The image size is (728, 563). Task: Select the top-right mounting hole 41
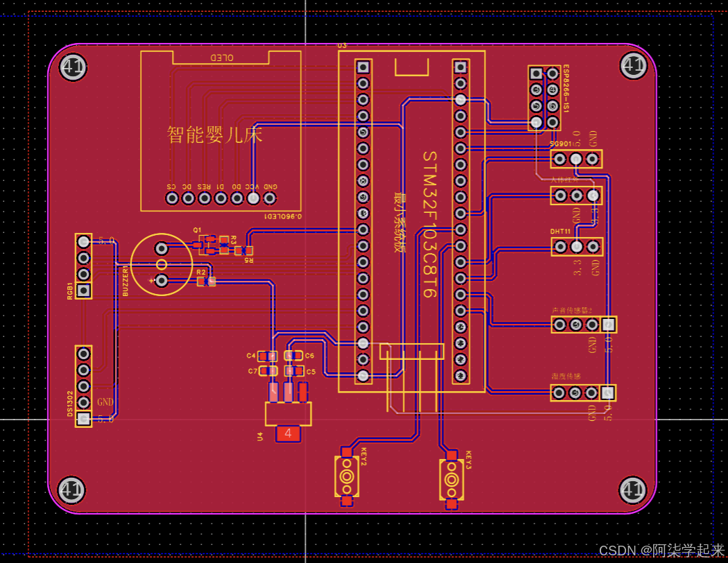click(634, 65)
